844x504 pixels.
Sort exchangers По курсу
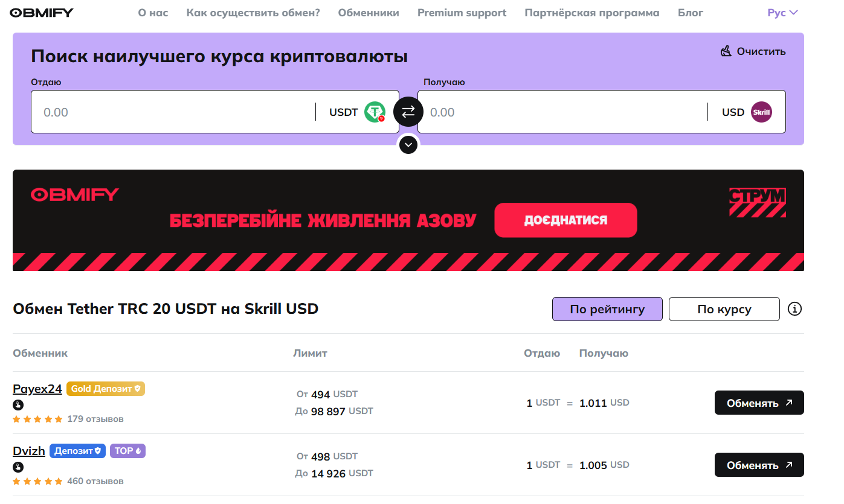[724, 309]
